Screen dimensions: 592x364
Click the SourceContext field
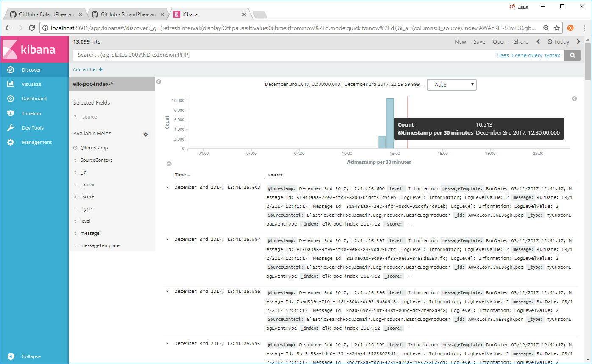click(x=96, y=160)
